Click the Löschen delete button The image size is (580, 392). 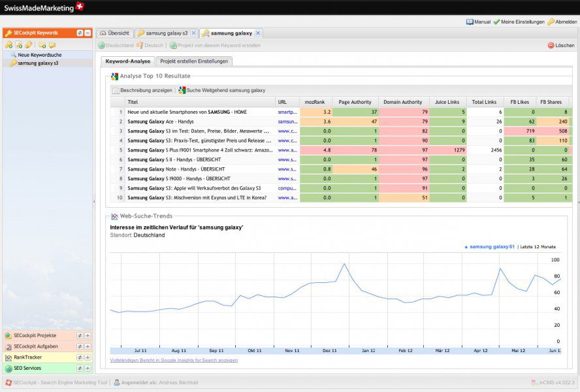(561, 45)
